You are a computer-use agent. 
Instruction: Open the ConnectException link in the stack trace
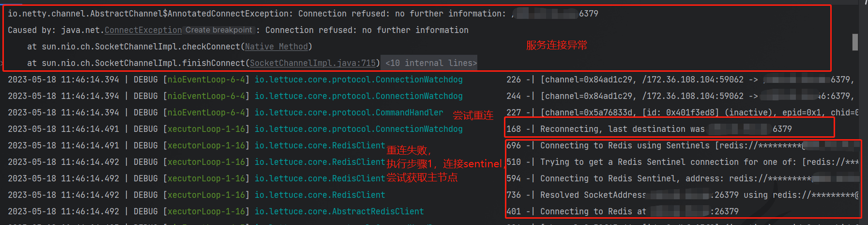(143, 30)
